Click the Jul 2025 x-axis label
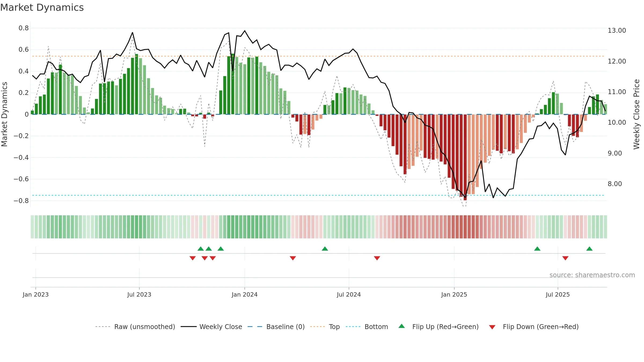Image resolution: width=644 pixels, height=362 pixels. tap(558, 294)
